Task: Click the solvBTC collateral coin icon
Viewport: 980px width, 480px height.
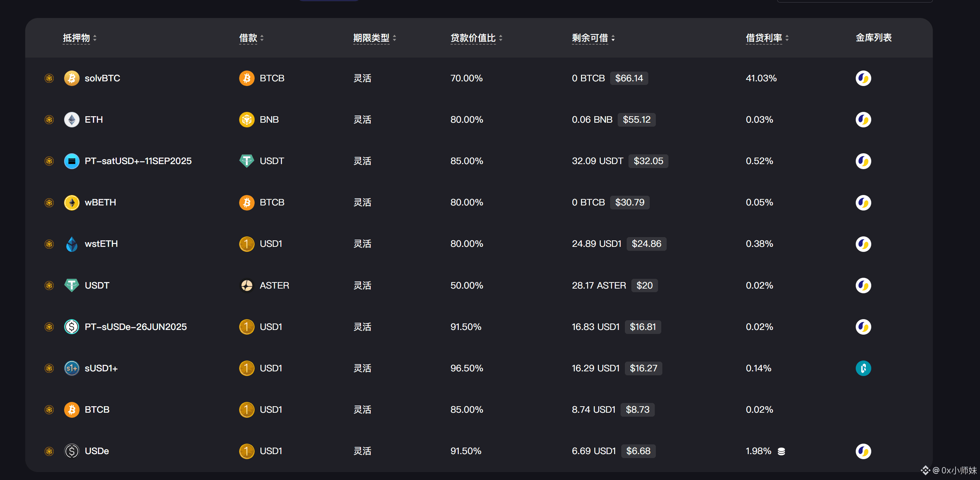Action: tap(72, 78)
